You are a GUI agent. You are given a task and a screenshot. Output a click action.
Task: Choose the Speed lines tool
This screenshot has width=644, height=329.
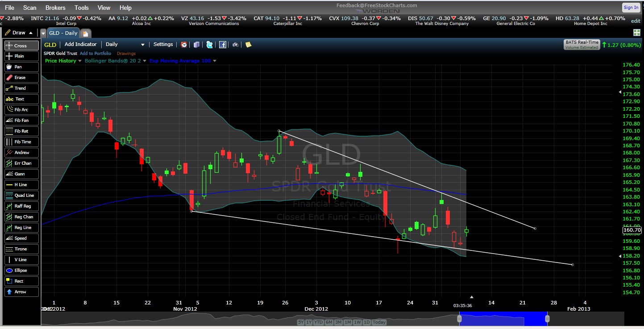click(21, 238)
